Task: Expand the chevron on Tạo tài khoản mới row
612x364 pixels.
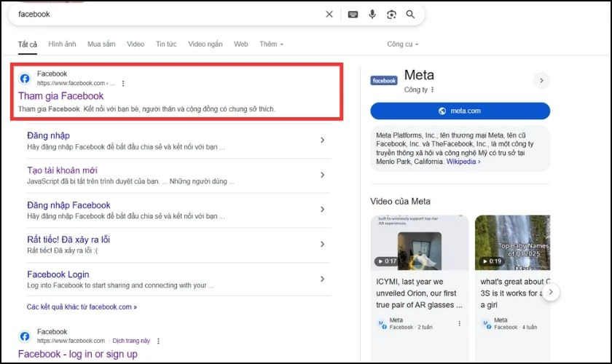Action: coord(322,175)
